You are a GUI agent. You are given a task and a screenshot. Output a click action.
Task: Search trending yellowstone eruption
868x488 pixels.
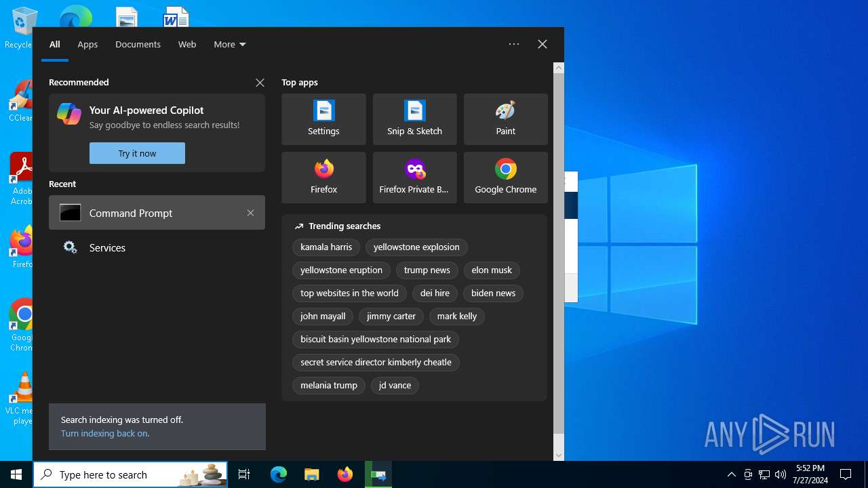[x=341, y=270]
